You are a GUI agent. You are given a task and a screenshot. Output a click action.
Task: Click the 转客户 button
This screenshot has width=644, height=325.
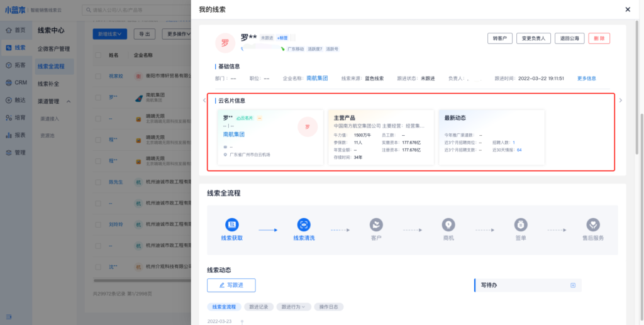pyautogui.click(x=499, y=38)
